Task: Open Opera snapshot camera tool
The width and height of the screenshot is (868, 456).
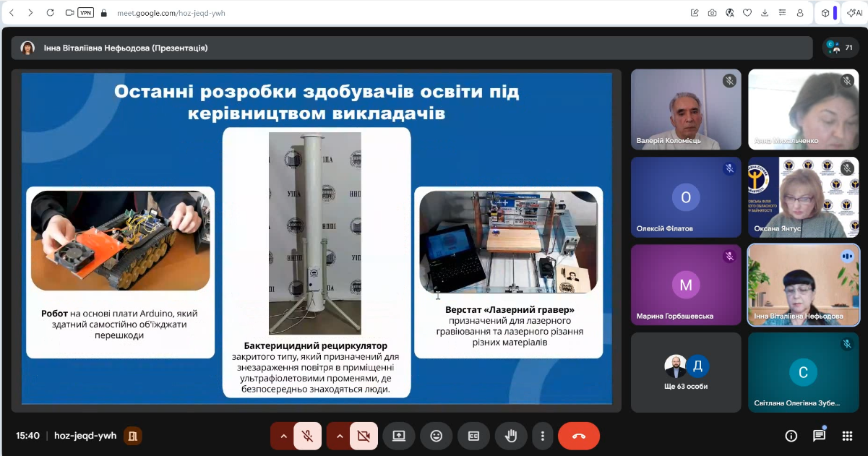Action: tap(712, 12)
